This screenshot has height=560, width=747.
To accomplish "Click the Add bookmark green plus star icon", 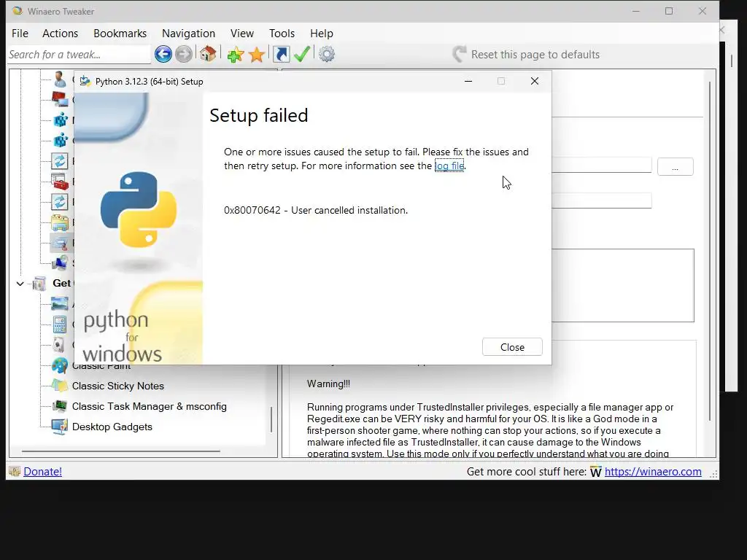I will (x=236, y=55).
